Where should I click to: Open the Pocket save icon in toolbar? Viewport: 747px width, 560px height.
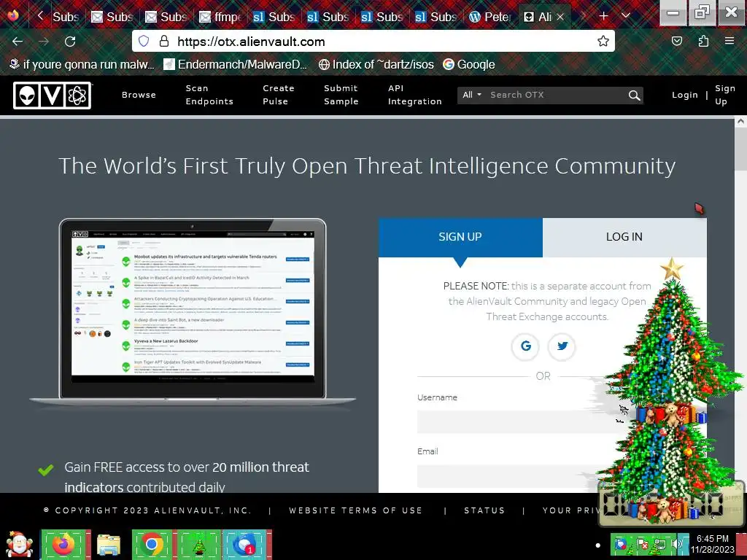click(x=676, y=42)
